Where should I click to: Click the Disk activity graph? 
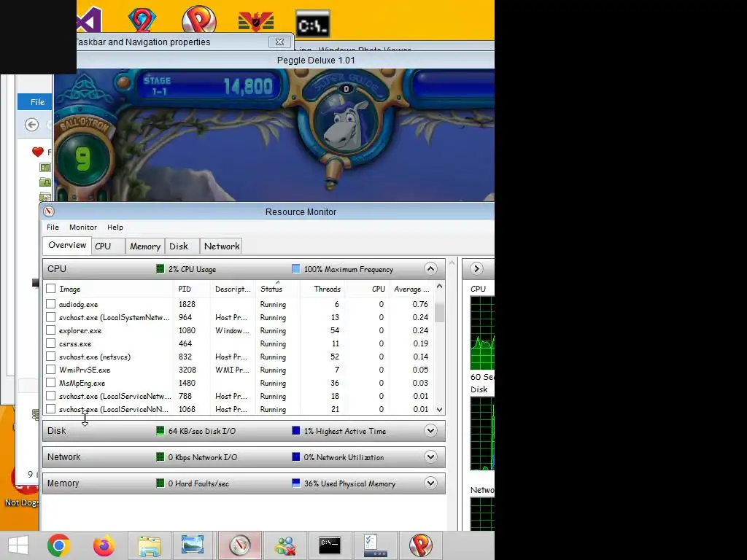pyautogui.click(x=482, y=433)
